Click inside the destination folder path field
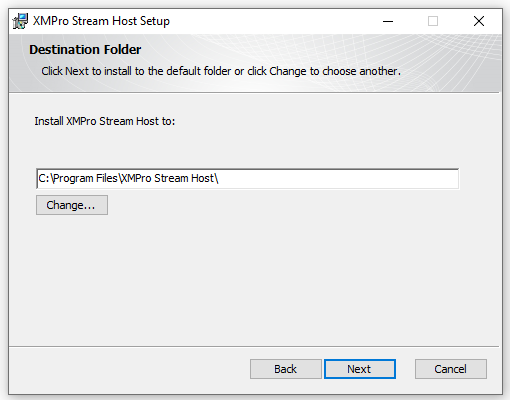Image resolution: width=510 pixels, height=400 pixels. 247,179
